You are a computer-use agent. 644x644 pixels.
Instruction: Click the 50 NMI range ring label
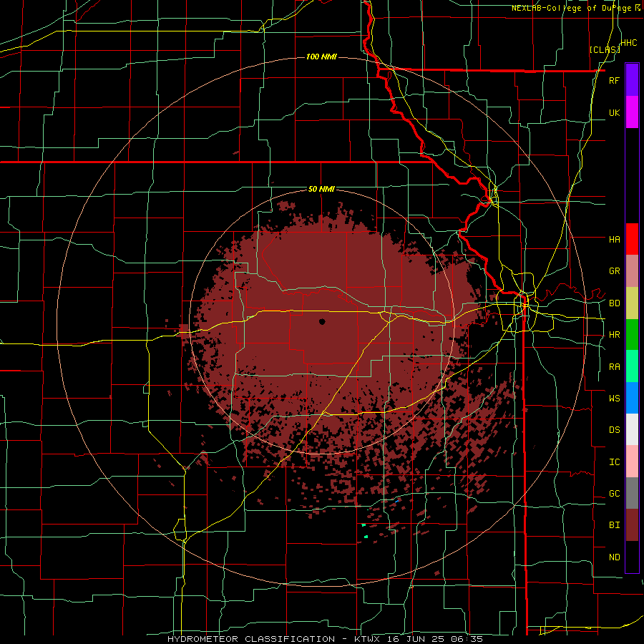pos(321,189)
